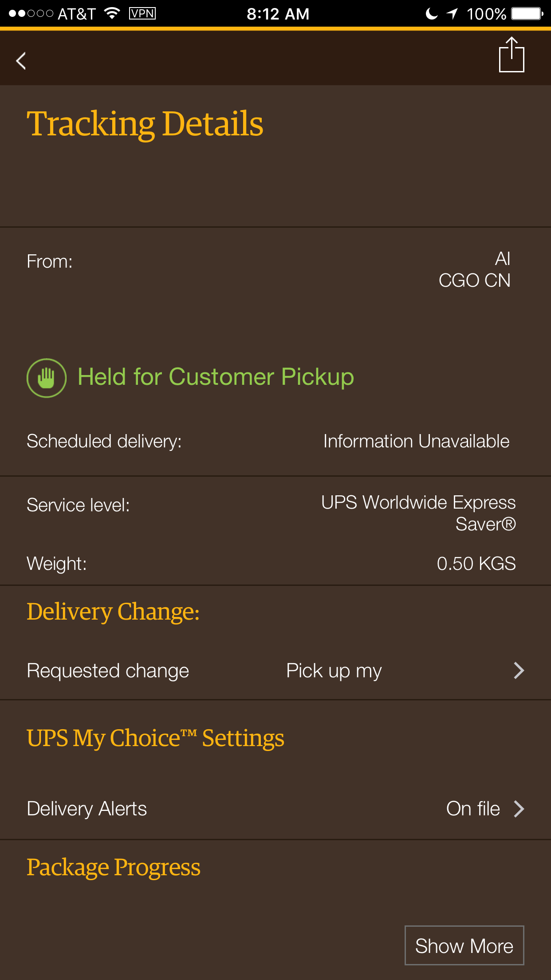Viewport: 551px width, 980px height.
Task: Tap the VPN status indicator
Action: [142, 13]
